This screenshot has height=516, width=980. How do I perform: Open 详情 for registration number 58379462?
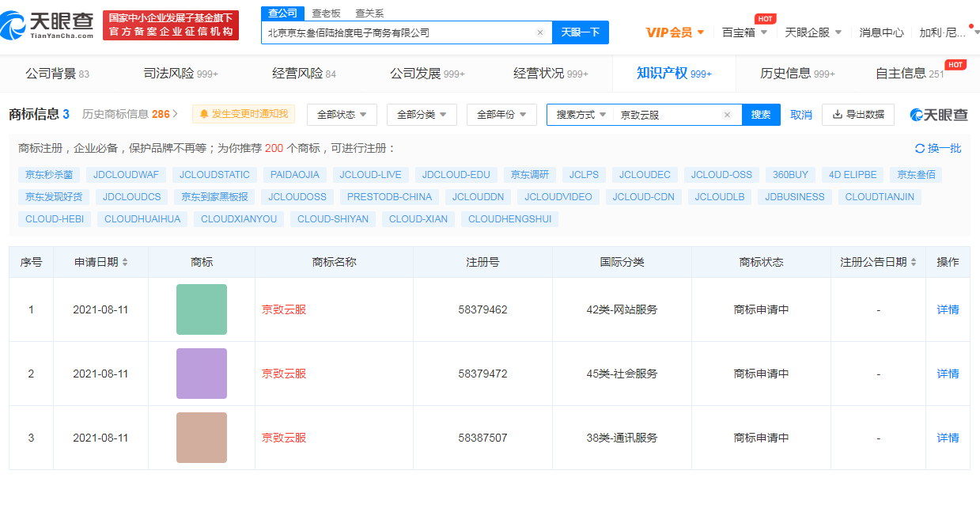(948, 309)
